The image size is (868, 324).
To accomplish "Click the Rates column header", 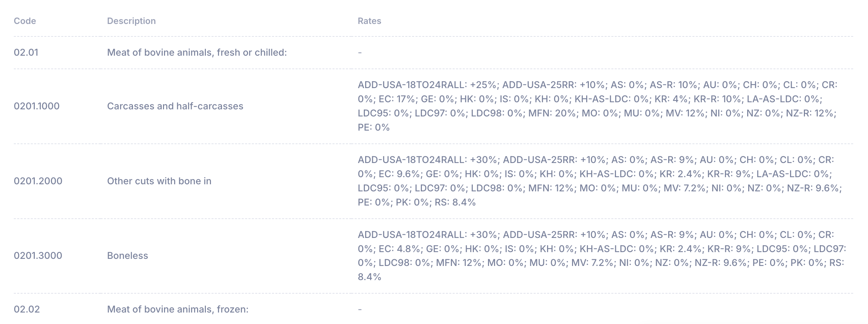I will click(369, 21).
